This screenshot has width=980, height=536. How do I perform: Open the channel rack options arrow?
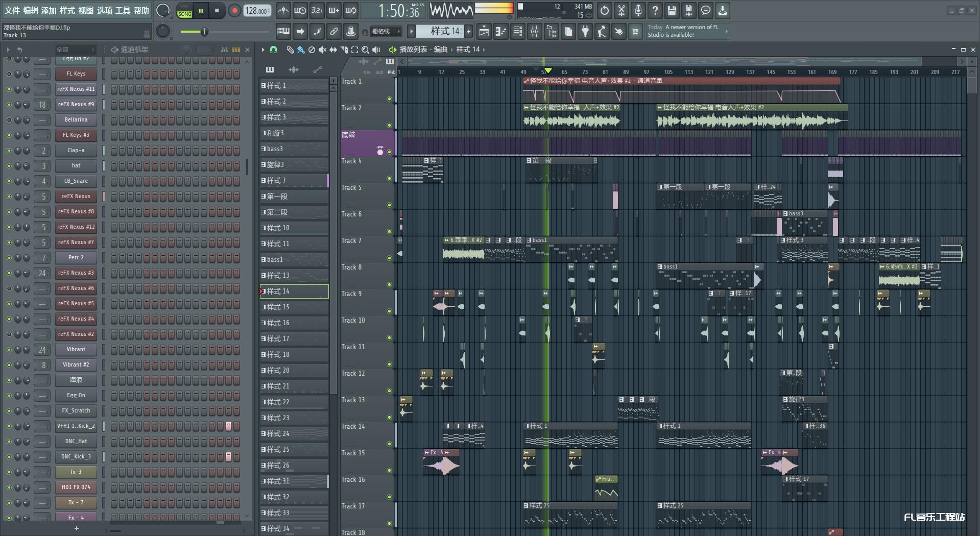pyautogui.click(x=8, y=50)
